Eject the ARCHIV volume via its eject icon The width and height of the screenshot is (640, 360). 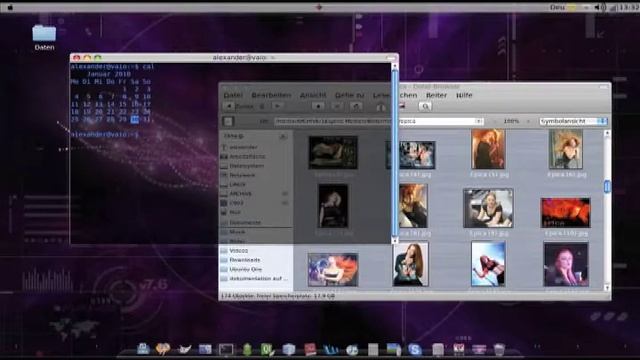(x=284, y=194)
